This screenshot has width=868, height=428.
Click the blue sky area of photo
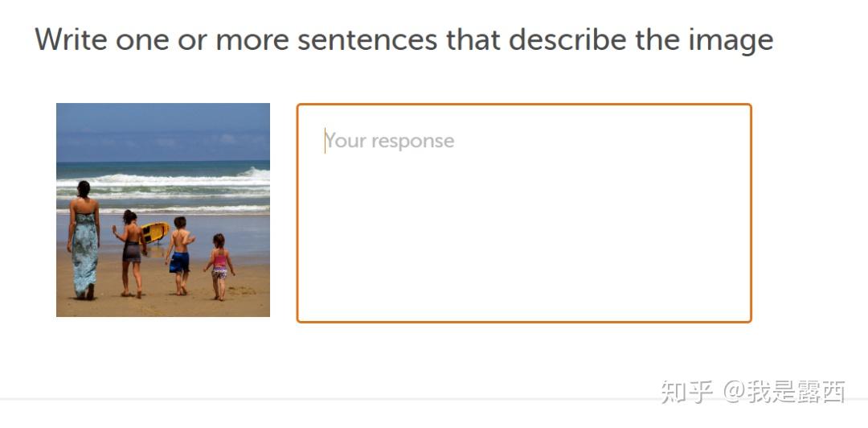[163, 132]
